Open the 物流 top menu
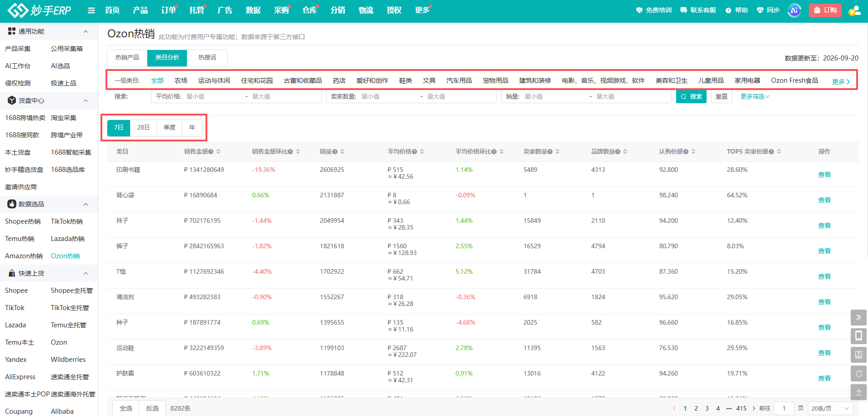 (x=366, y=10)
